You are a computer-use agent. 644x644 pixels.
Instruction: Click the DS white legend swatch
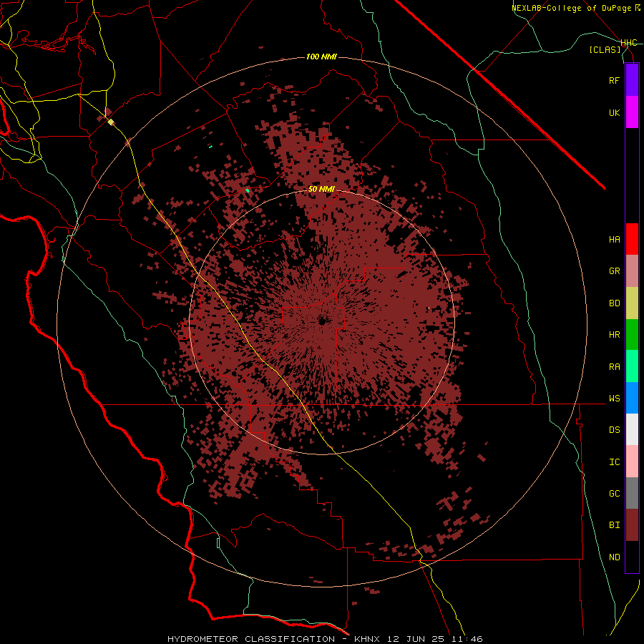(x=632, y=429)
